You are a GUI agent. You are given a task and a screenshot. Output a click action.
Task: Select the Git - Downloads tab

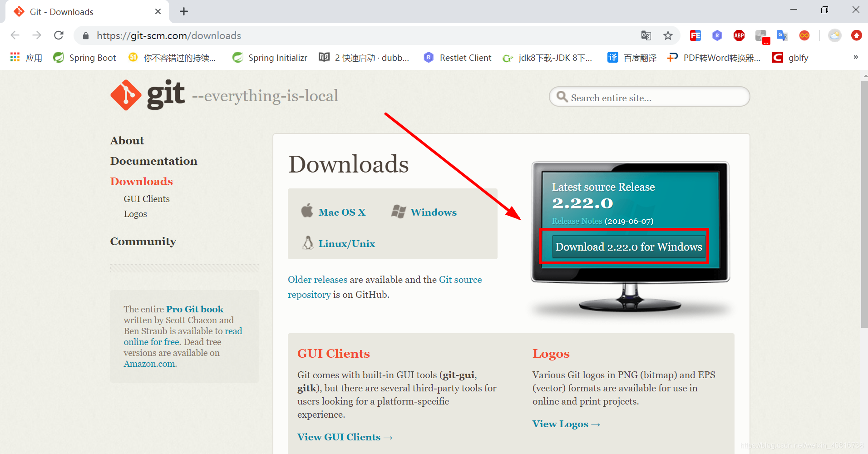click(87, 12)
